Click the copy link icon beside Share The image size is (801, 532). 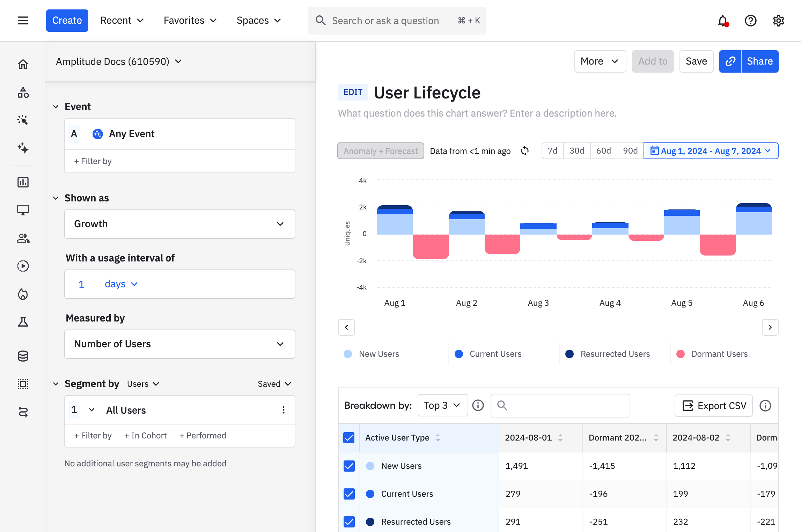[x=730, y=61]
